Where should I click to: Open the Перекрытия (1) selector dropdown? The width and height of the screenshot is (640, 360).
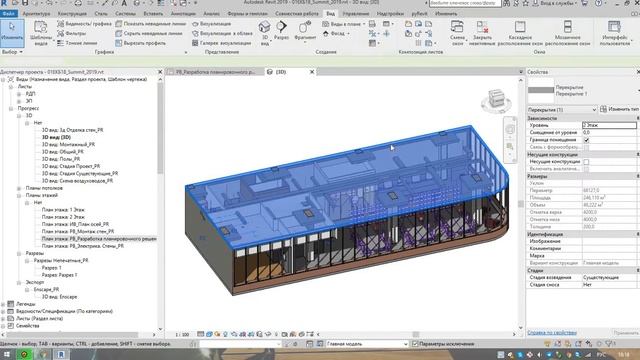562,109
